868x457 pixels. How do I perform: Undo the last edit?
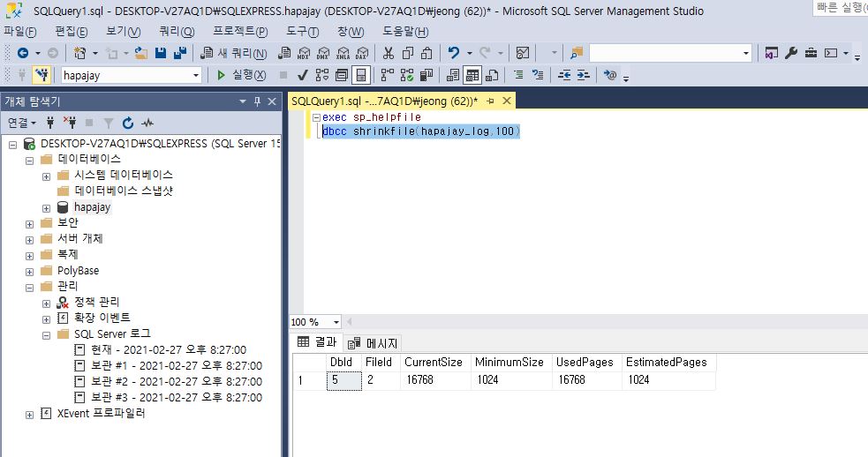pos(453,53)
